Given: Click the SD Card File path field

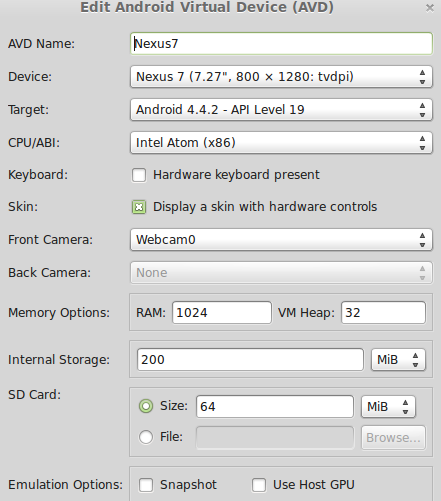Looking at the screenshot, I should point(275,438).
